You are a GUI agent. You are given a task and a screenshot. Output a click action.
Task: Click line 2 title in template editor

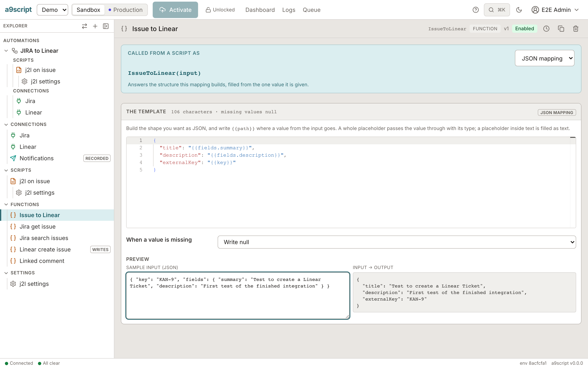click(x=207, y=148)
